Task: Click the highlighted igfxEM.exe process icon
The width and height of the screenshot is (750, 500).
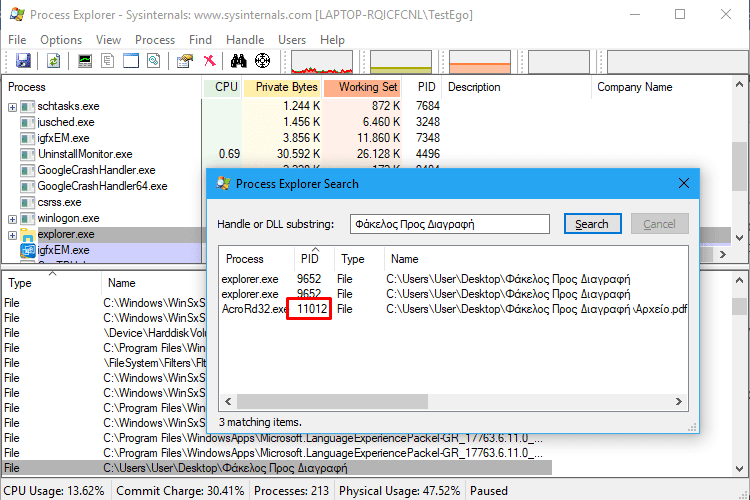Action: pos(28,250)
